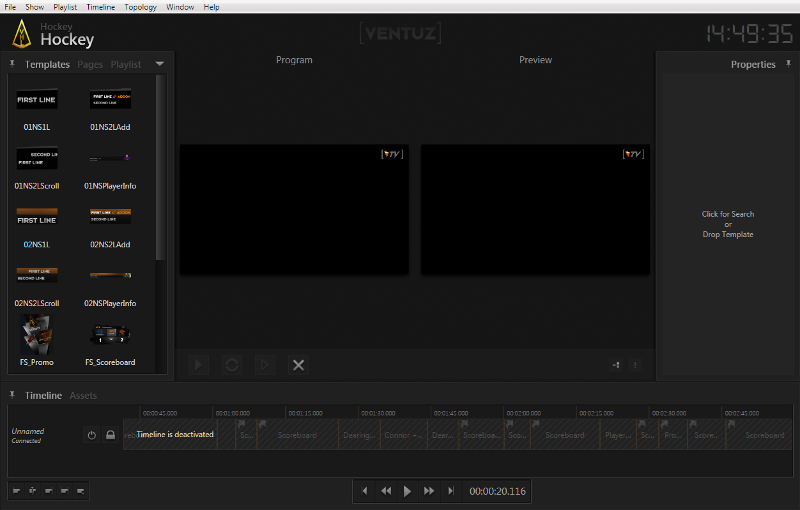Click the X clear button under Program
The width and height of the screenshot is (800, 510).
(x=298, y=365)
